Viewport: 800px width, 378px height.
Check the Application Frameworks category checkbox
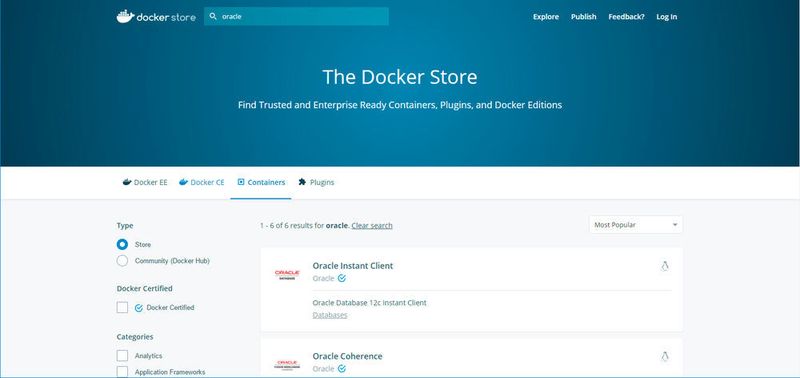point(122,372)
